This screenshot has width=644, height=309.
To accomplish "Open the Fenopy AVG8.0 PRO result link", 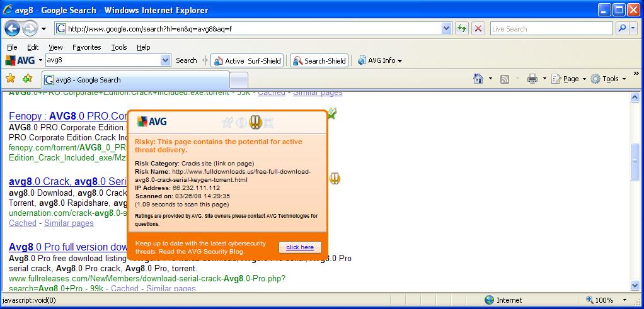I will tap(68, 116).
